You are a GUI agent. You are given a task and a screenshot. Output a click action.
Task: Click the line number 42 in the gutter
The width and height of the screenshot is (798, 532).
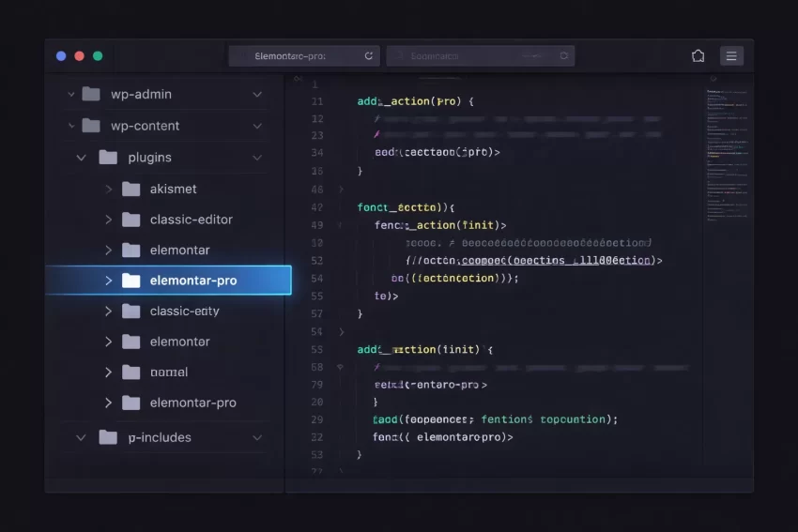point(317,207)
